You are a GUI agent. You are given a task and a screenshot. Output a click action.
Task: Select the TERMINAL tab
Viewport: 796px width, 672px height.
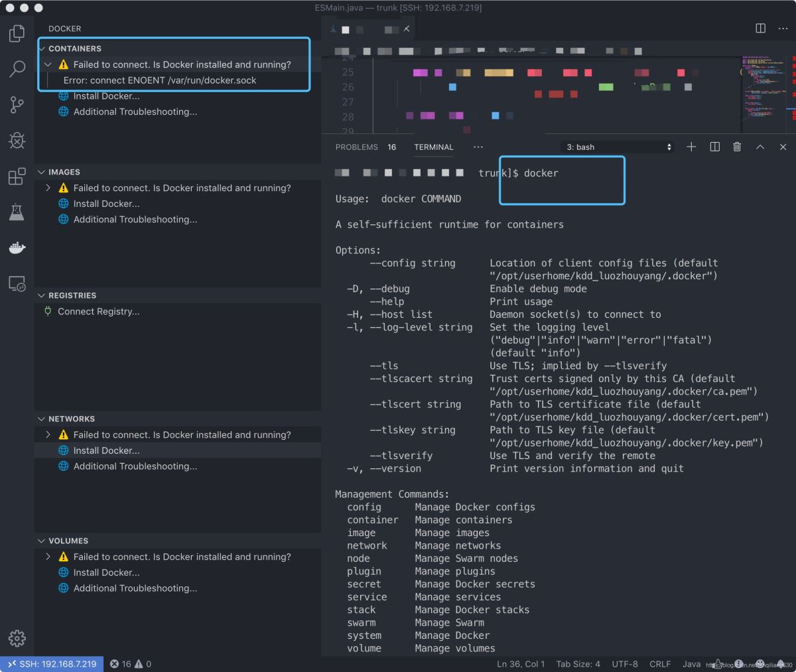click(434, 147)
